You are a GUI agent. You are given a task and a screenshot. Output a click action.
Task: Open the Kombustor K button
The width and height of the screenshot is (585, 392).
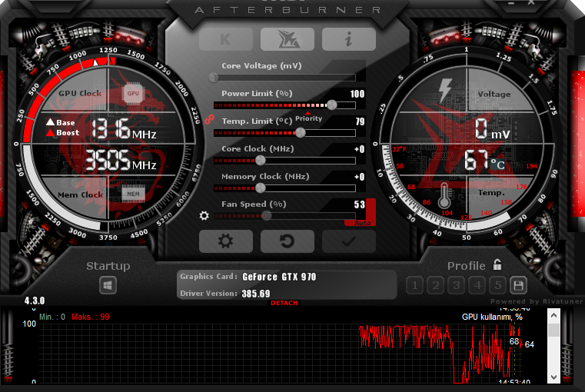[x=226, y=39]
